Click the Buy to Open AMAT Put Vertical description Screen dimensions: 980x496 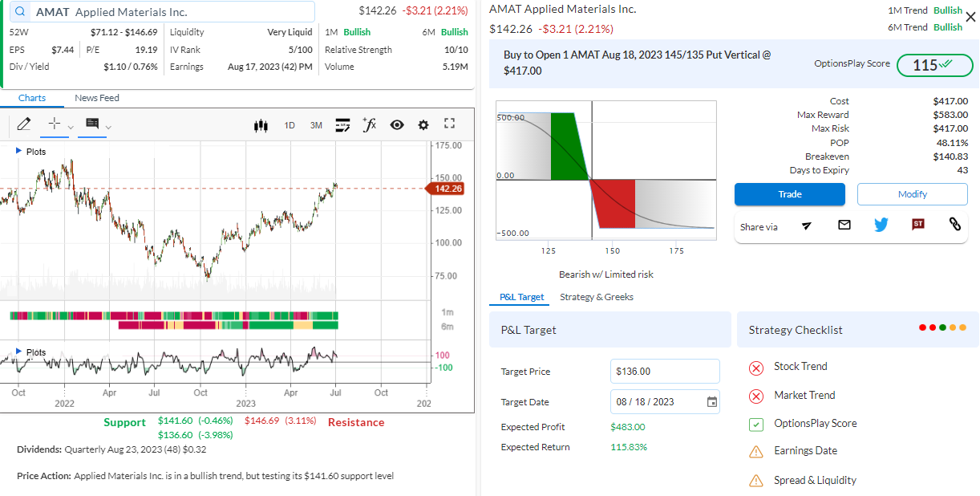click(638, 63)
